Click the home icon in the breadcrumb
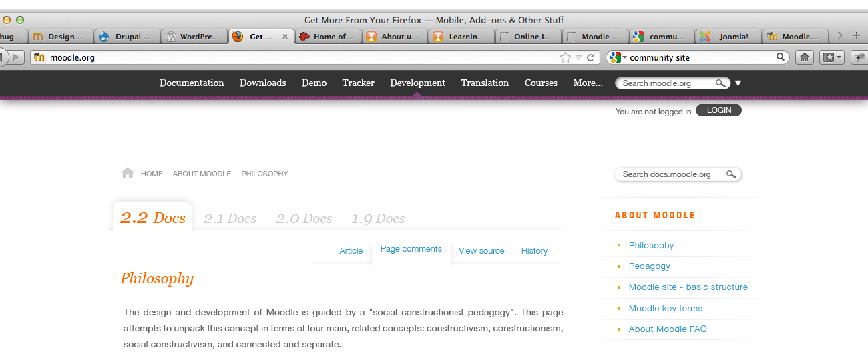Image resolution: width=868 pixels, height=362 pixels. (x=128, y=173)
